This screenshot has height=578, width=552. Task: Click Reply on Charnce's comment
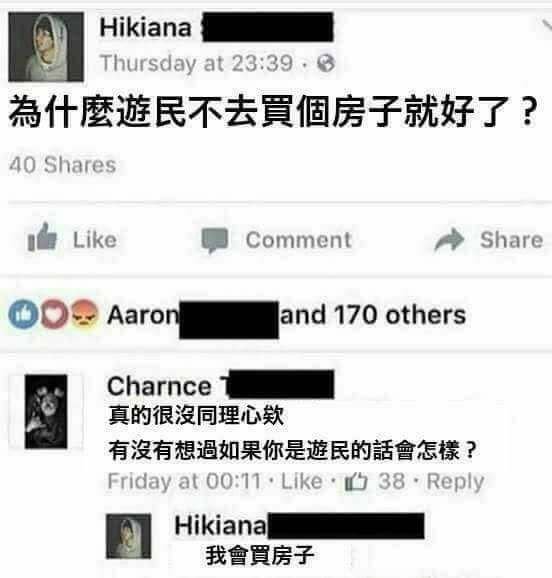tap(455, 481)
